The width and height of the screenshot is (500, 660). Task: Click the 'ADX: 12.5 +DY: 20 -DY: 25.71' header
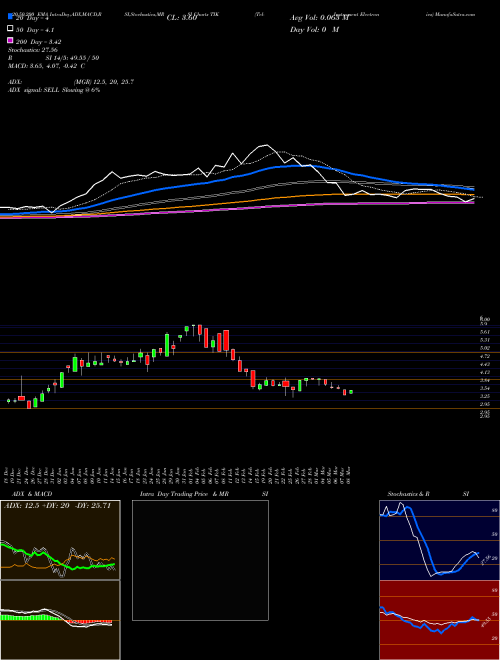point(57,506)
